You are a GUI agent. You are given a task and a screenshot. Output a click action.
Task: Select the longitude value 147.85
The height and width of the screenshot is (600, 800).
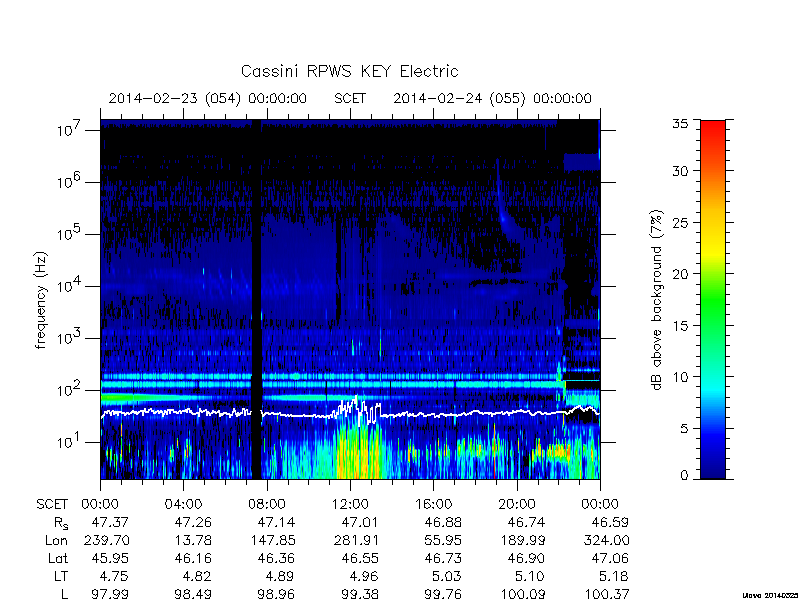point(272,540)
